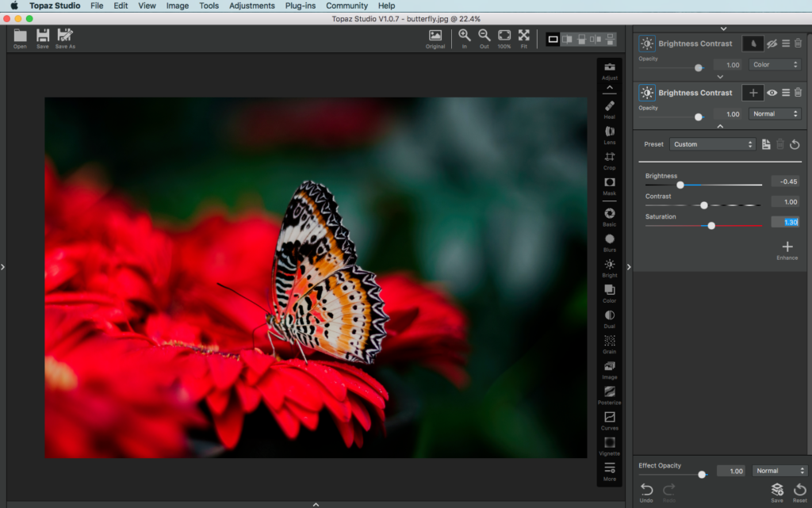Click the Effect Opacity slider handle

(702, 475)
